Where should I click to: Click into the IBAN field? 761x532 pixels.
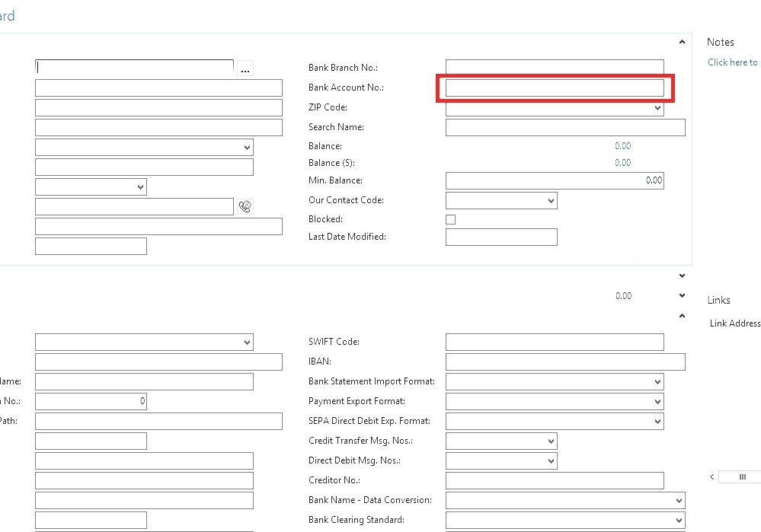pyautogui.click(x=565, y=362)
